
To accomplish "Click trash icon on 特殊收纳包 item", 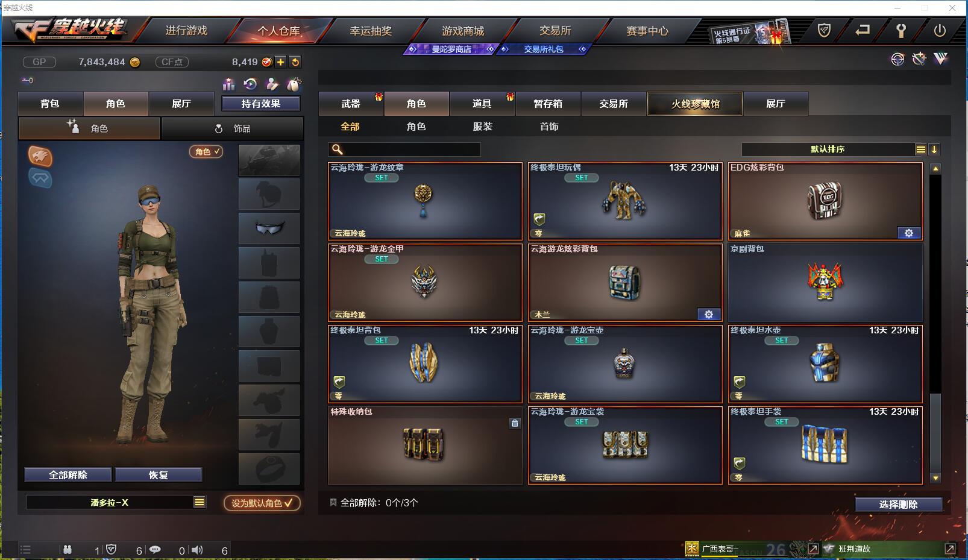I will (514, 423).
